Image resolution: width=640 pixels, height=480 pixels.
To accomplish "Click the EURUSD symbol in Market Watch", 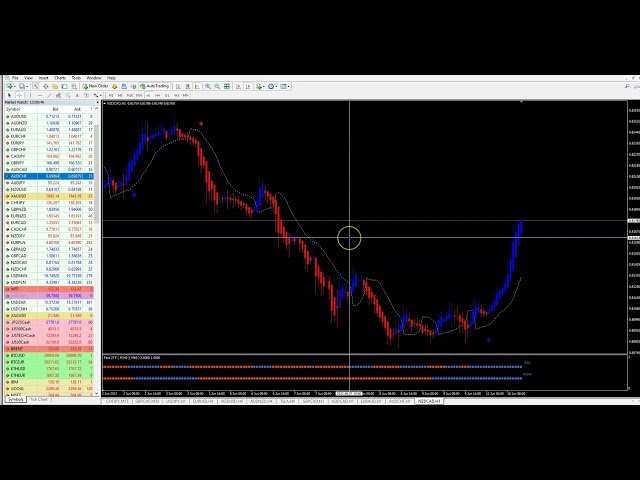I will tap(18, 130).
